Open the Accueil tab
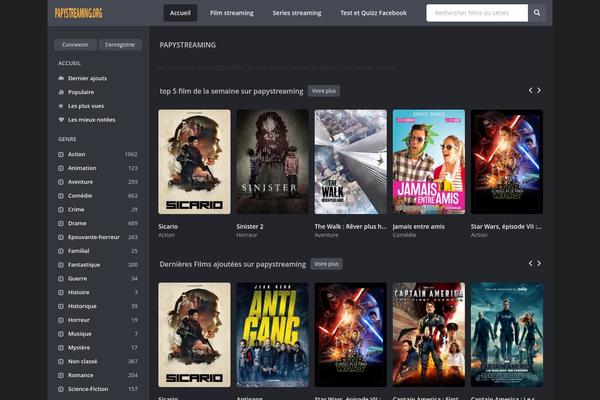 pyautogui.click(x=180, y=13)
